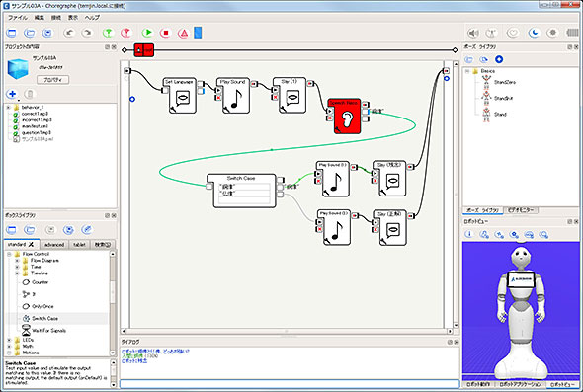Click the green Play behavior button
The height and width of the screenshot is (392, 583).
click(147, 33)
